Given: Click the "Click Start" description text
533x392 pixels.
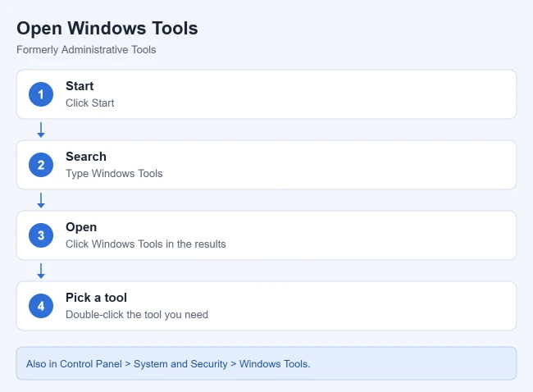Looking at the screenshot, I should (x=89, y=103).
